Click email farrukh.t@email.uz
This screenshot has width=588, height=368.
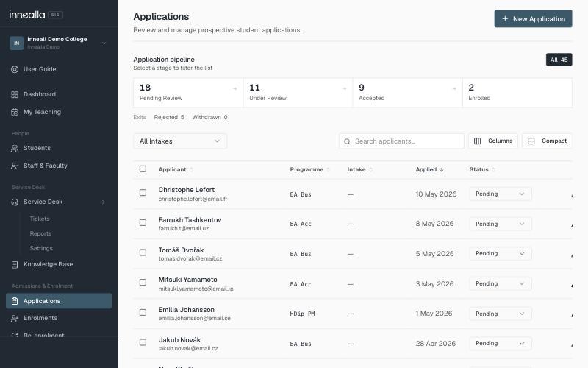point(183,228)
